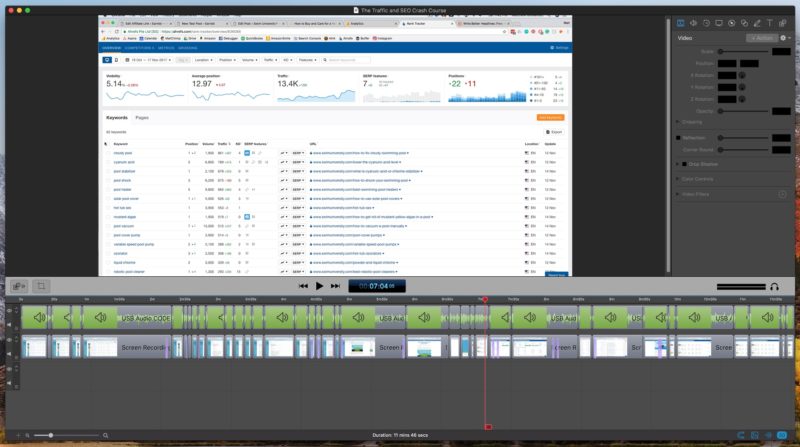Adjust the Reflection slider

click(x=743, y=138)
